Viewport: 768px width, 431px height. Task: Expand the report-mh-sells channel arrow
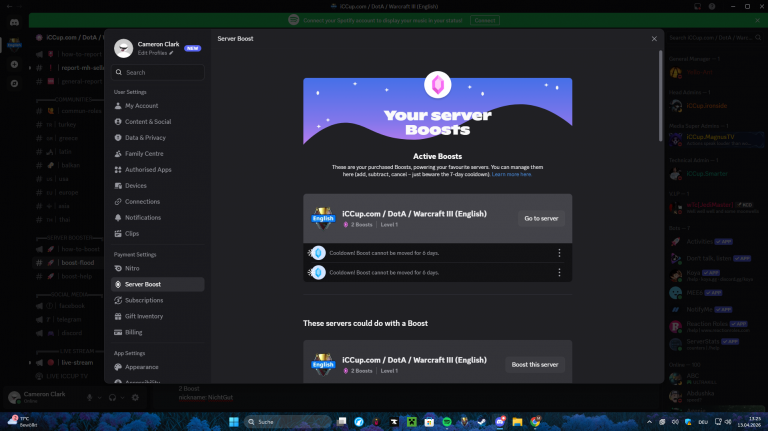coord(30,68)
